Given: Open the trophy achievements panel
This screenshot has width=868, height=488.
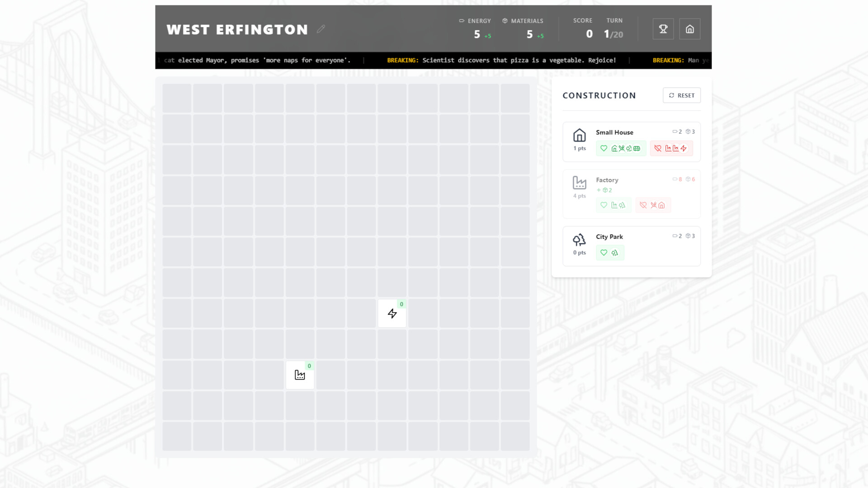Looking at the screenshot, I should tap(663, 28).
